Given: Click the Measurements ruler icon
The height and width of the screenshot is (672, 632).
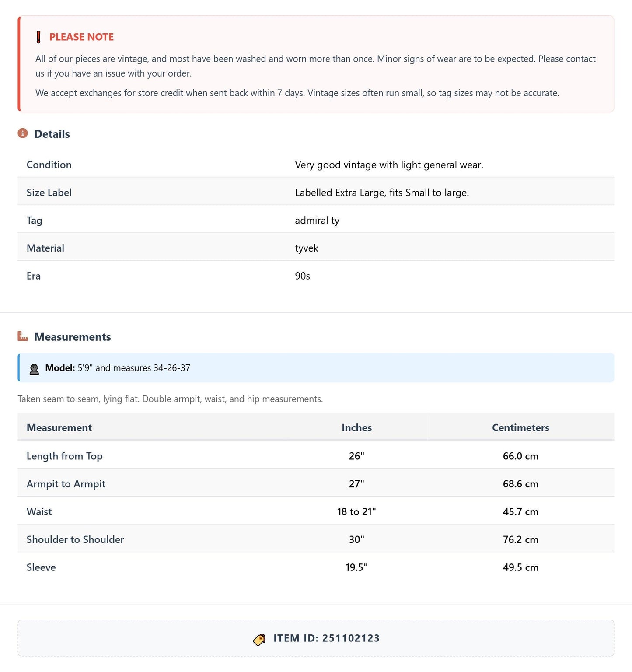Looking at the screenshot, I should (23, 336).
